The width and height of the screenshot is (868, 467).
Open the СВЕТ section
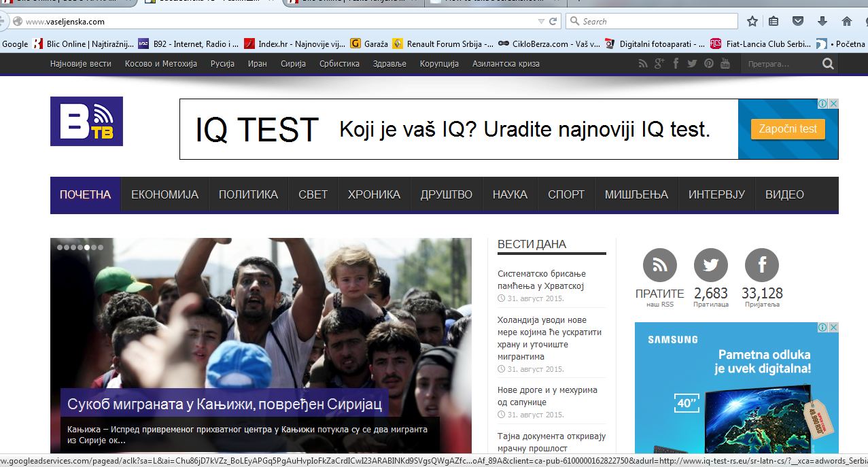tap(313, 195)
